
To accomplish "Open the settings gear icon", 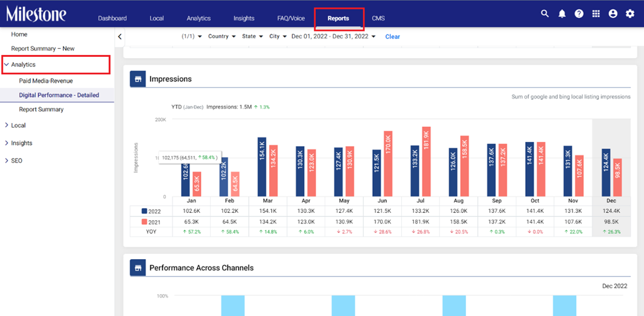I will coord(629,13).
